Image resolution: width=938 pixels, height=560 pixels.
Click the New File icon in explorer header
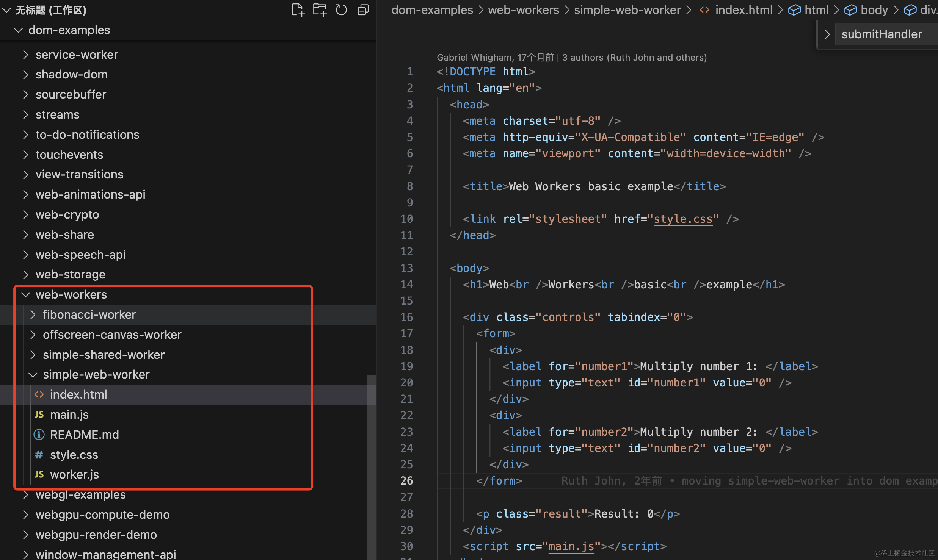[x=298, y=10]
